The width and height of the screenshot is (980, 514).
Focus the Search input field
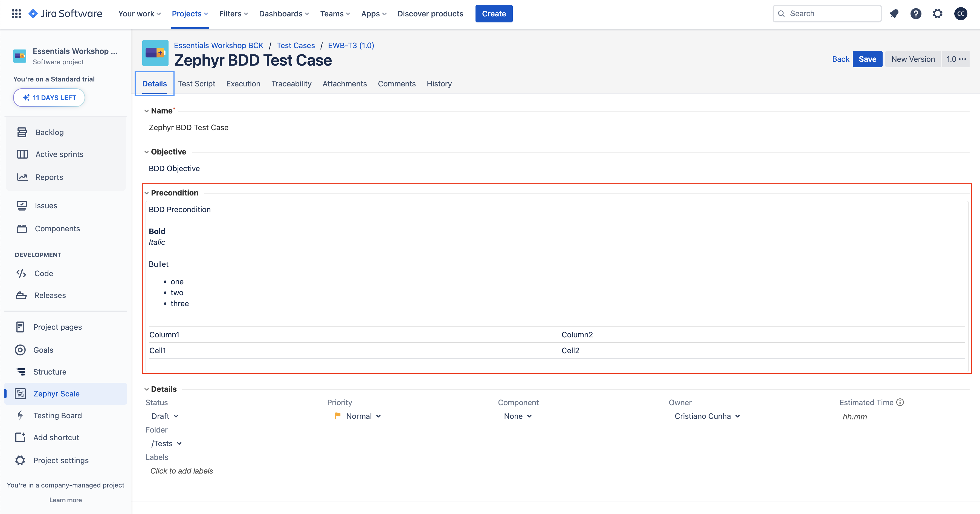(827, 14)
